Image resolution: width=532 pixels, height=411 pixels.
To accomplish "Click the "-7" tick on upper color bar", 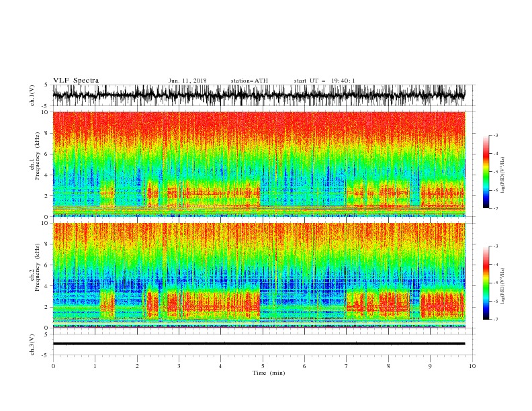I will tap(496, 208).
